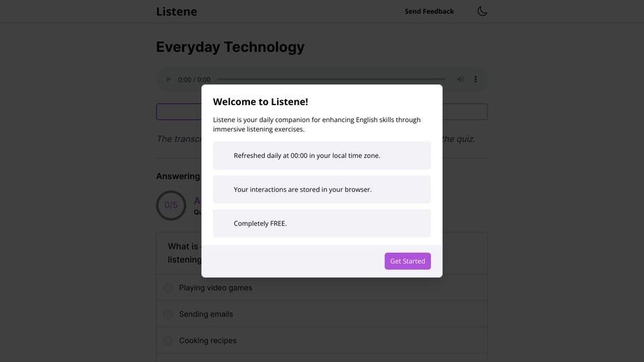Click the "Completely FREE." info row
The image size is (644, 362).
coord(322,223)
